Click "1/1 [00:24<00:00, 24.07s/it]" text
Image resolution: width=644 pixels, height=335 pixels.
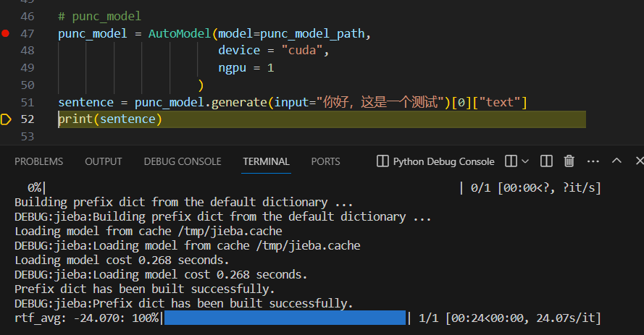(x=510, y=318)
